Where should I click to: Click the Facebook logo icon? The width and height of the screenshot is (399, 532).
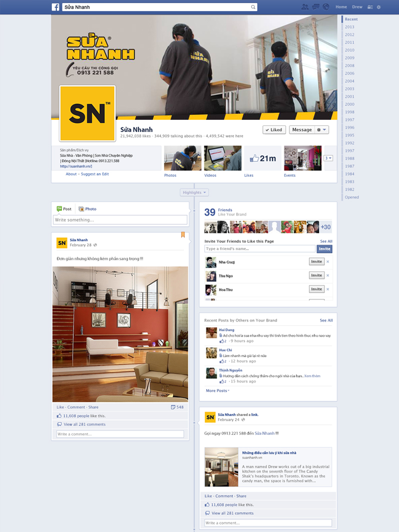[x=55, y=7]
